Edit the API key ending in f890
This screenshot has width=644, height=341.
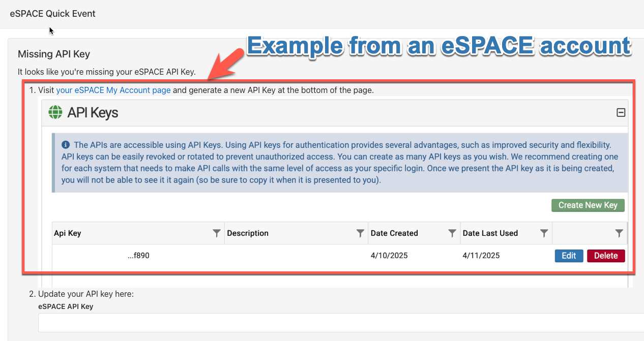pyautogui.click(x=569, y=256)
